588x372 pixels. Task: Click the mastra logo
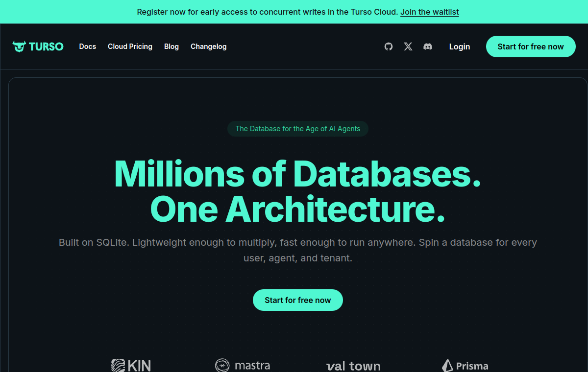(x=243, y=365)
